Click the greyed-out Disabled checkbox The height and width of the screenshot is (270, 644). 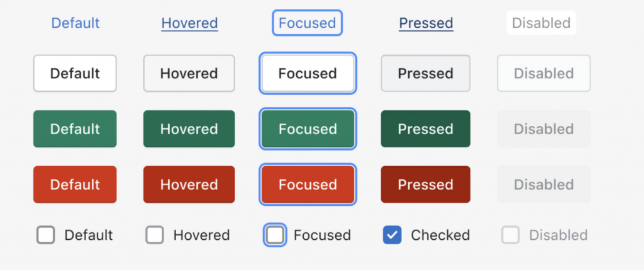point(510,235)
